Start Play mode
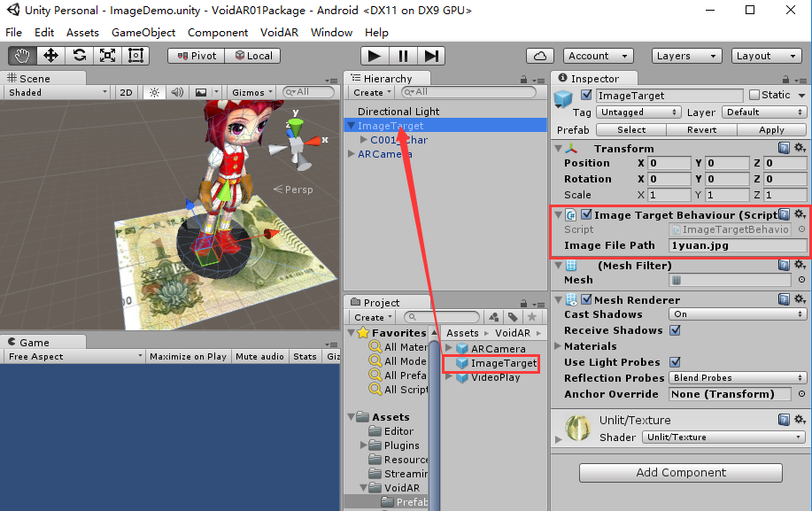Viewport: 812px width, 511px height. 374,56
